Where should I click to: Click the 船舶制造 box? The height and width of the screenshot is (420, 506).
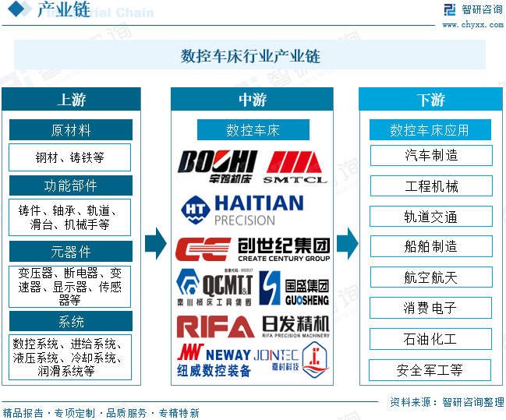431,246
